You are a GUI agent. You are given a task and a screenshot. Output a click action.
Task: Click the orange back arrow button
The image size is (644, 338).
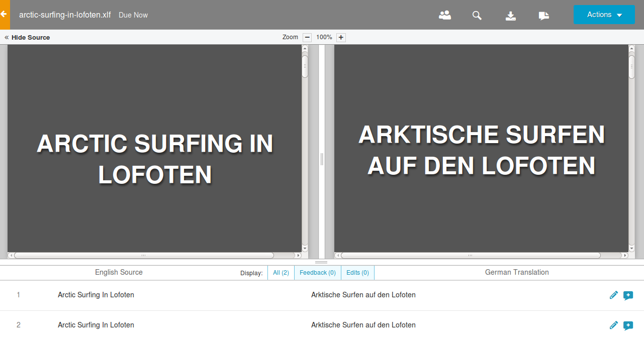[x=5, y=15]
